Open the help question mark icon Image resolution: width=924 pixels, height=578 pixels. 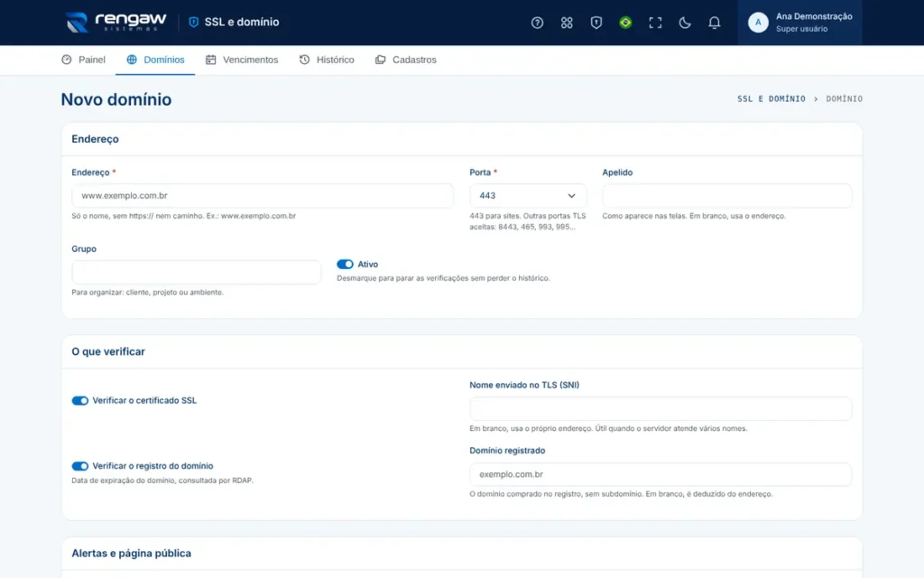click(x=537, y=23)
